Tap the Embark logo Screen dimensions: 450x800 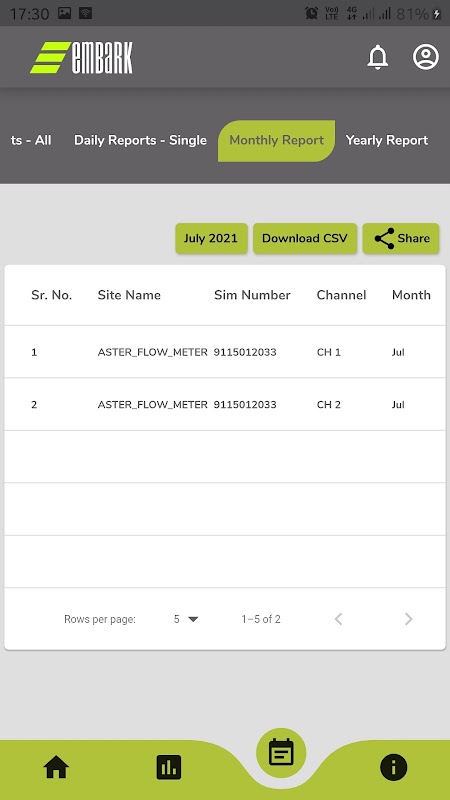[82, 57]
